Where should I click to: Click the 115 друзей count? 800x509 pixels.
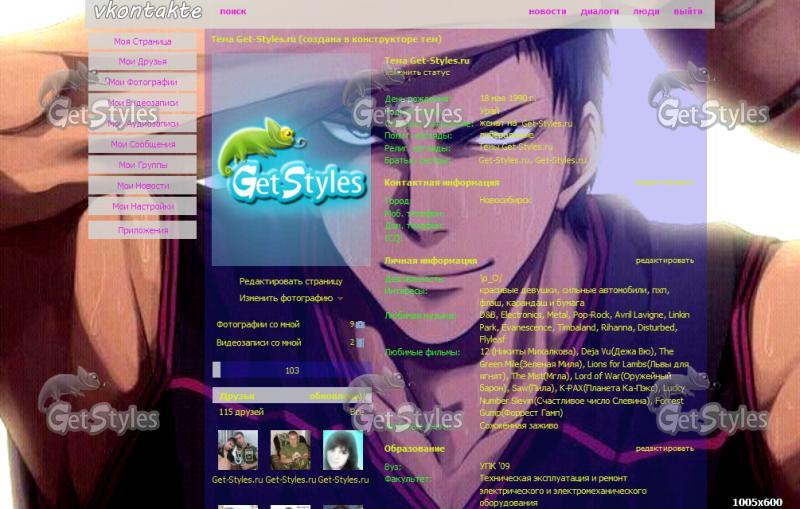tap(241, 412)
